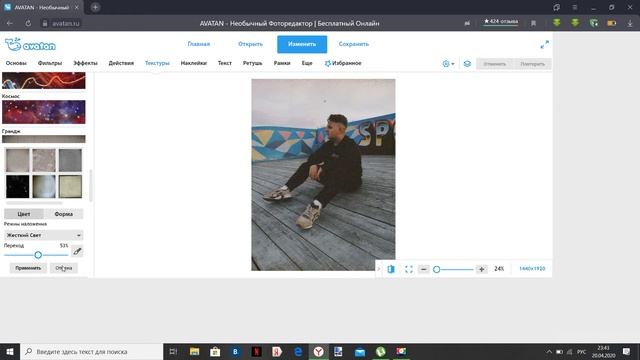640x360 pixels.
Task: Switch to Текст menu
Action: click(225, 63)
